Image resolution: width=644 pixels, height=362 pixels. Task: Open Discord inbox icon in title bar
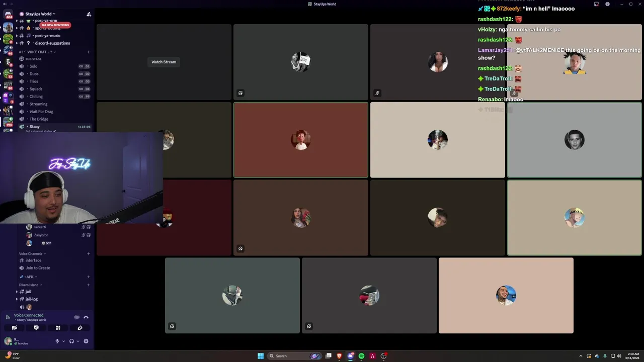click(596, 4)
